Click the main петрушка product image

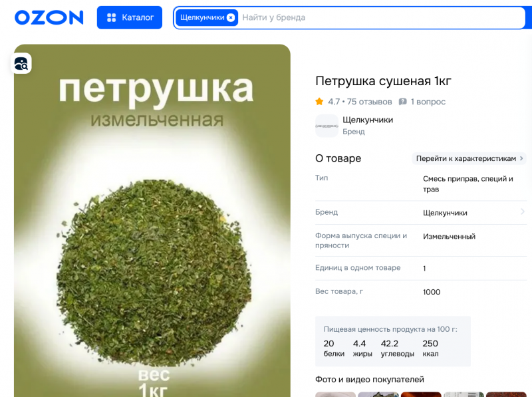coord(152,221)
